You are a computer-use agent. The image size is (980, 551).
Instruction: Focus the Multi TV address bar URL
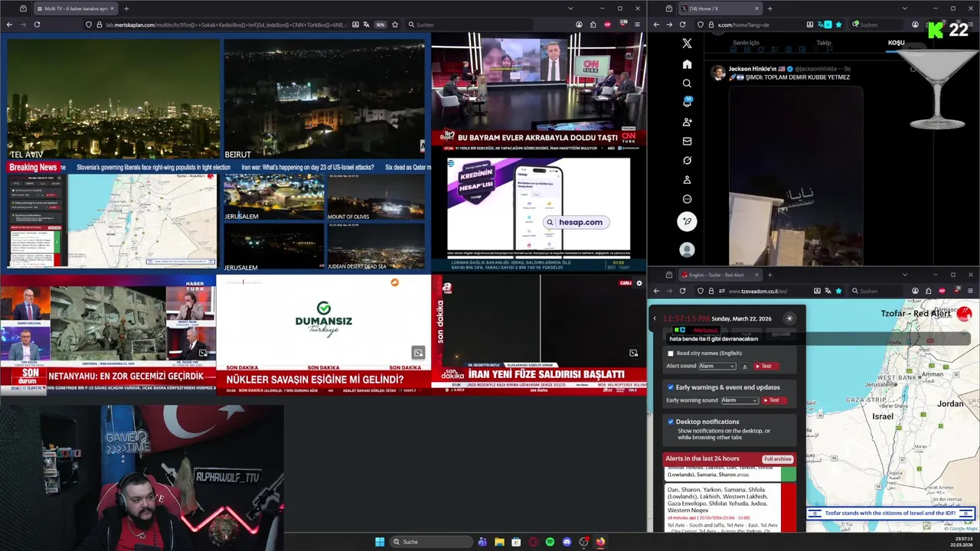coord(226,24)
